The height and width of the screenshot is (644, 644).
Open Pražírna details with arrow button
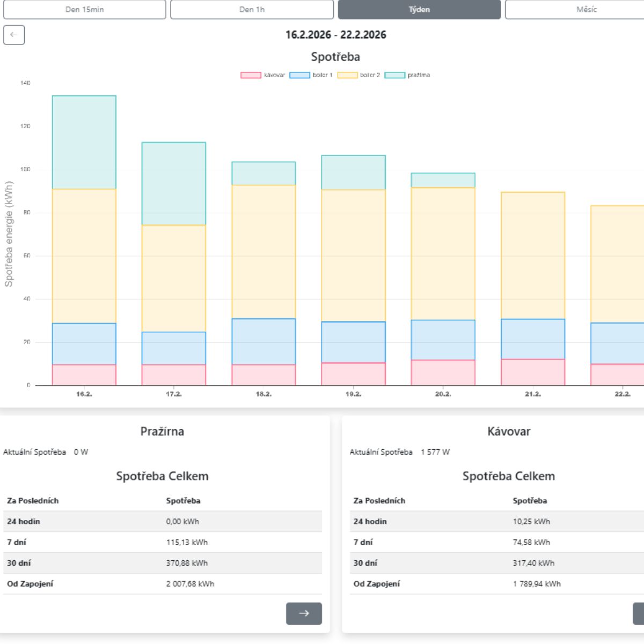point(304,613)
